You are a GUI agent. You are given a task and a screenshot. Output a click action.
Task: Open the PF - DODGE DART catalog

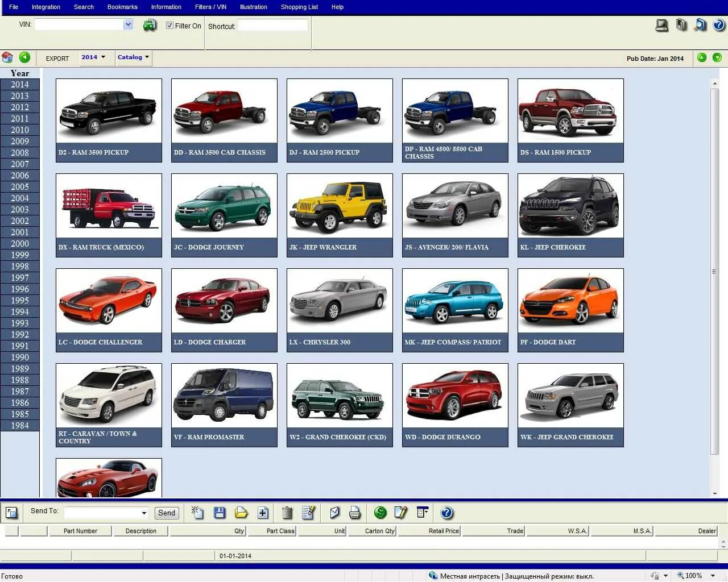(570, 310)
